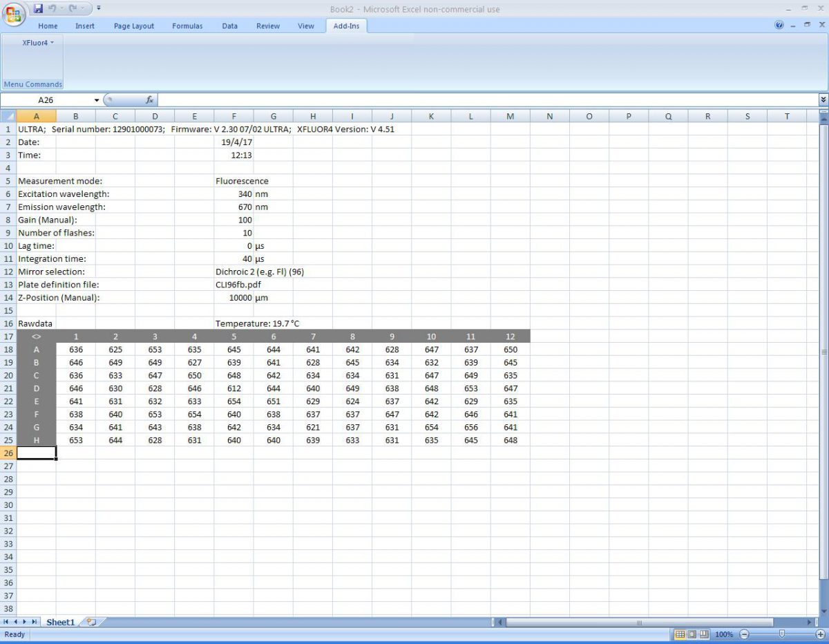
Task: Select column M header
Action: [x=510, y=116]
